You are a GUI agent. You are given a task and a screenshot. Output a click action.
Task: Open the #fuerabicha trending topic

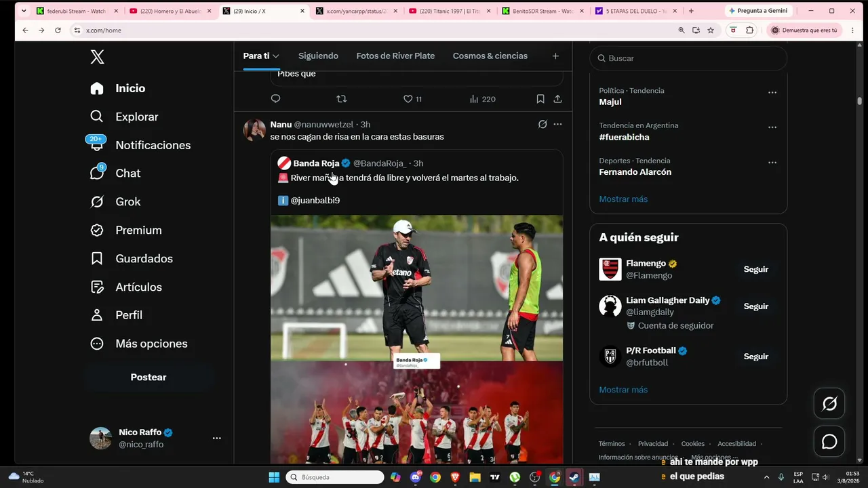[x=624, y=137]
